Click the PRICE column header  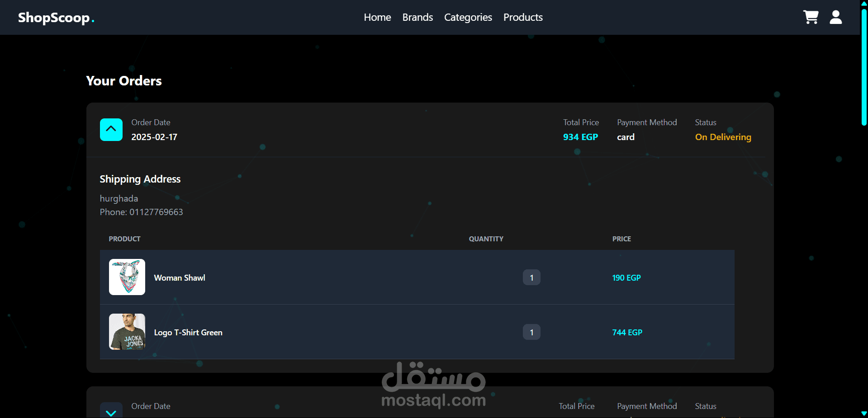[621, 239]
